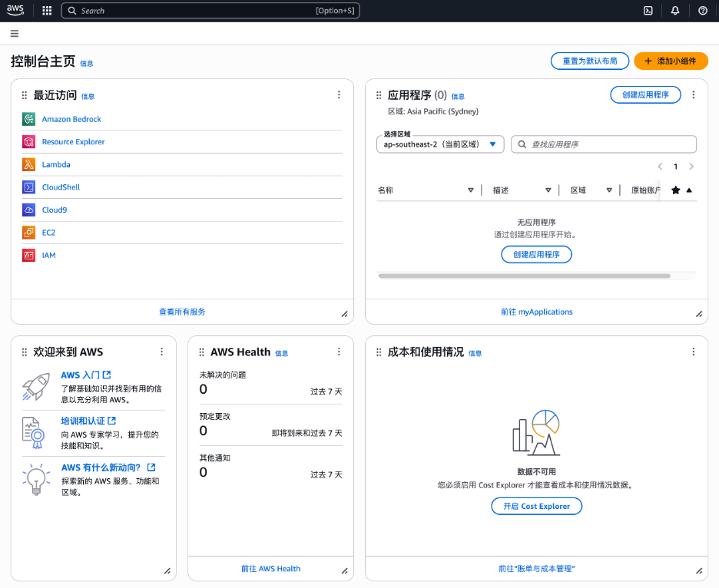Open 前往“账单与成本管理” link
This screenshot has height=588, width=719.
coord(536,569)
